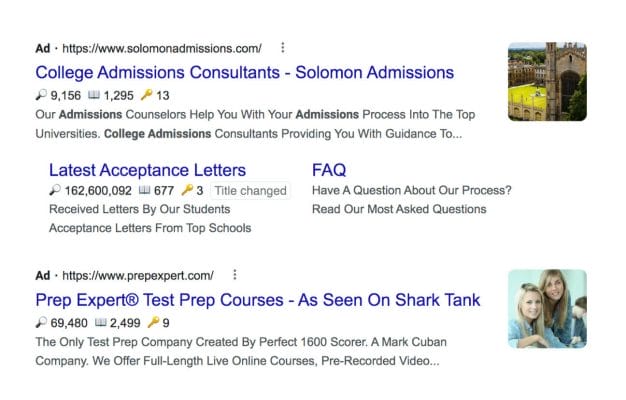
Task: Click the https://www.prepexpert.com/ URL text
Action: tap(138, 275)
